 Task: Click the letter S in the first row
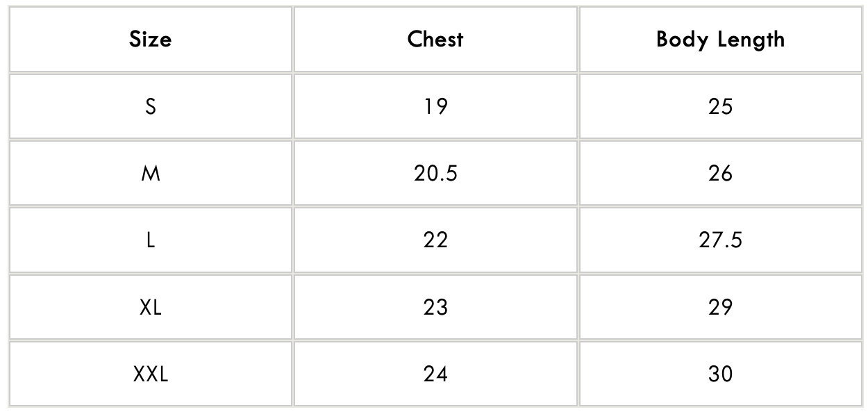coord(151,106)
